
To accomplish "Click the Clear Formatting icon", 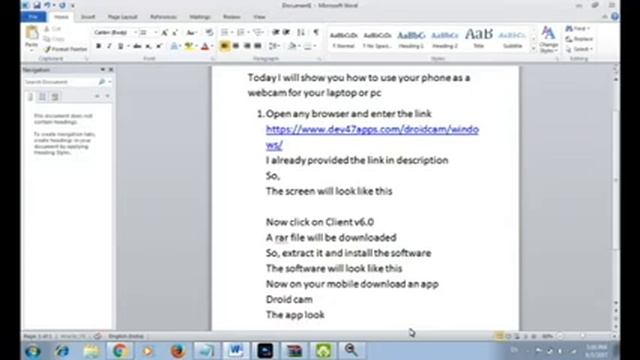I will point(209,33).
